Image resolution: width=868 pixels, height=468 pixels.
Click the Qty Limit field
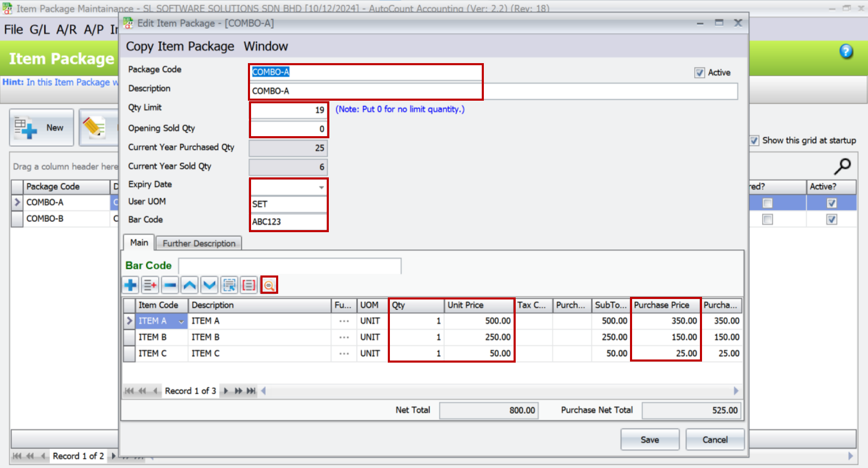coord(289,110)
